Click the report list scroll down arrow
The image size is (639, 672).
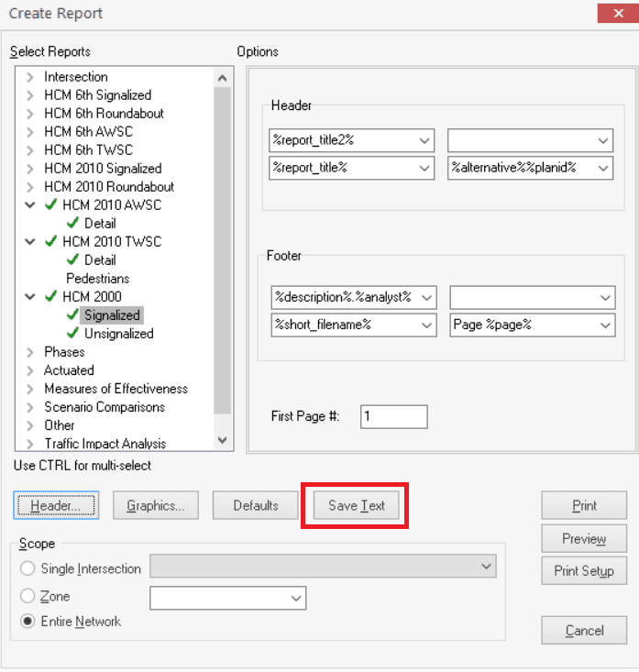click(222, 440)
